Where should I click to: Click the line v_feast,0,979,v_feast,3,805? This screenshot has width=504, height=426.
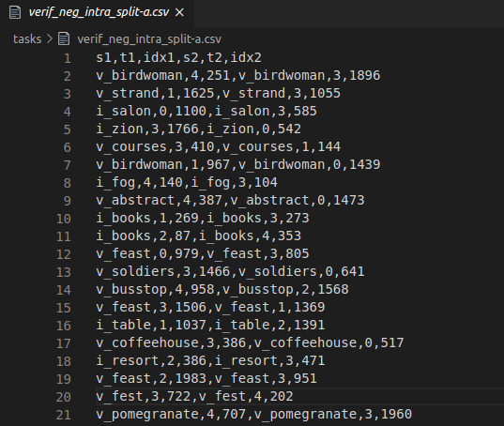[x=203, y=253]
